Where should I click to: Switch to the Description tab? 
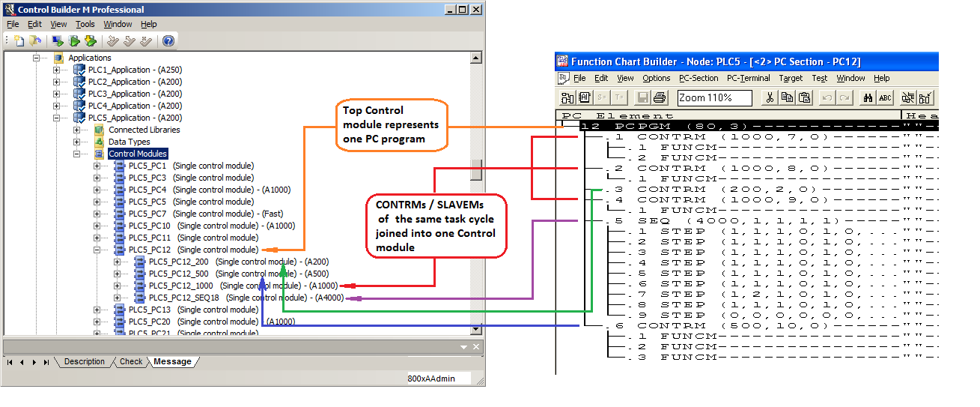pyautogui.click(x=84, y=361)
